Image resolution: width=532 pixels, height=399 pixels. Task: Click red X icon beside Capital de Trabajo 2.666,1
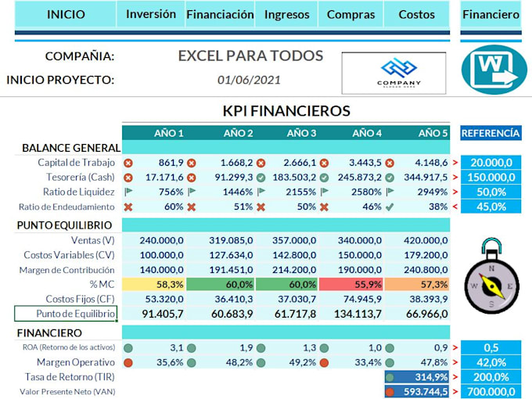(x=261, y=164)
